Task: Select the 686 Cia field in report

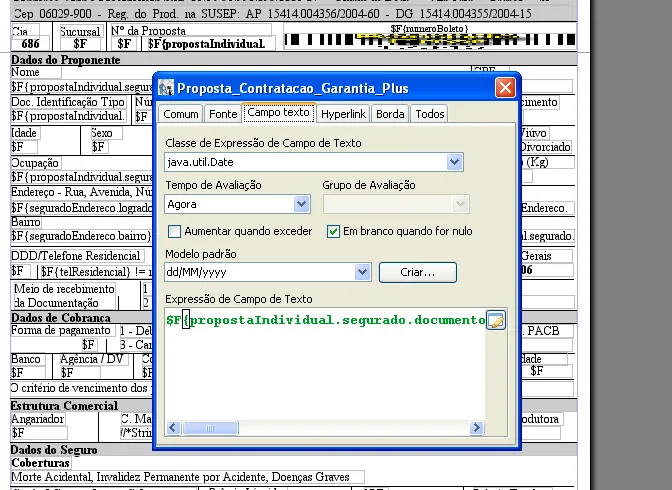Action: tap(30, 44)
